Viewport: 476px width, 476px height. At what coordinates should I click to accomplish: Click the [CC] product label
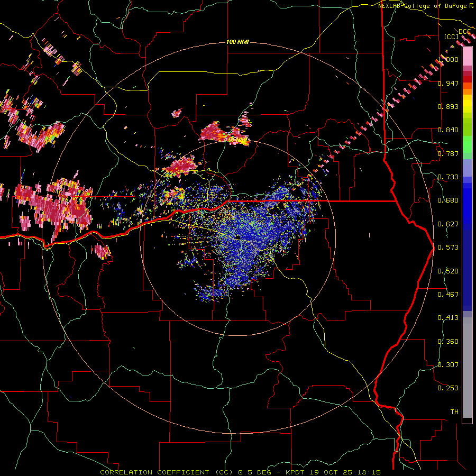[452, 36]
